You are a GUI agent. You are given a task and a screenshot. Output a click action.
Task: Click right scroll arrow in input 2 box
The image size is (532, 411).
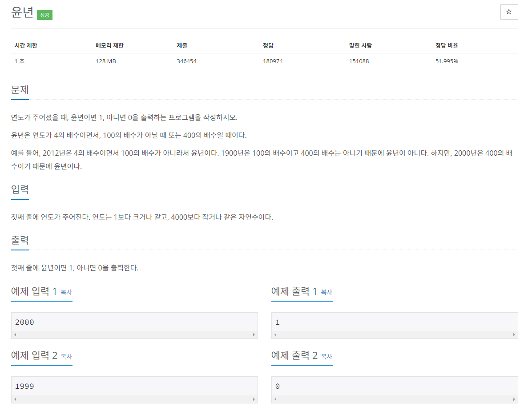[x=254, y=399]
